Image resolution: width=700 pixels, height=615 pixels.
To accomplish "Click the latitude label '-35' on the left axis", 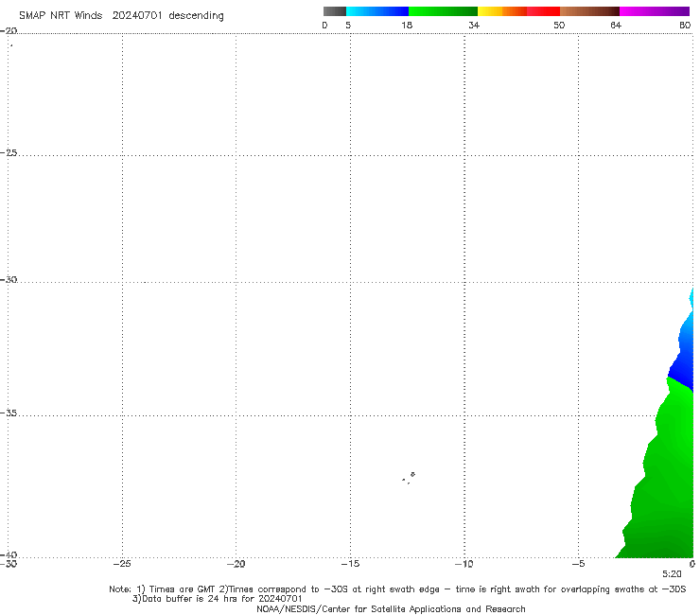I will pos(9,413).
